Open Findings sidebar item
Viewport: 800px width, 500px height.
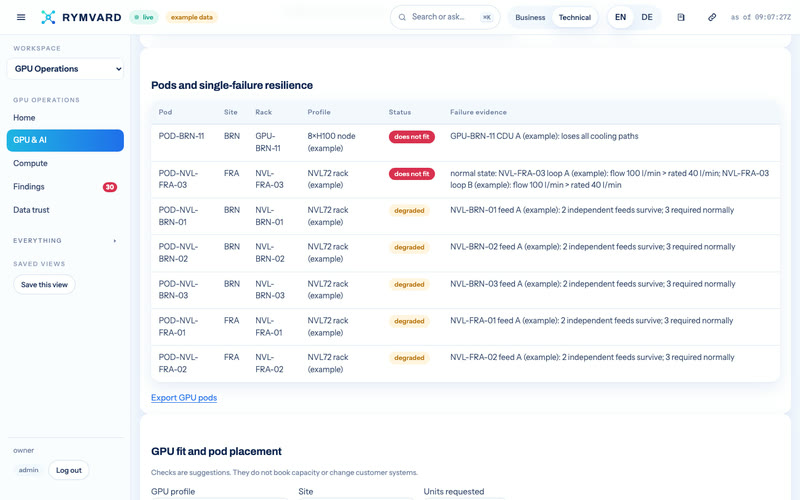65,187
